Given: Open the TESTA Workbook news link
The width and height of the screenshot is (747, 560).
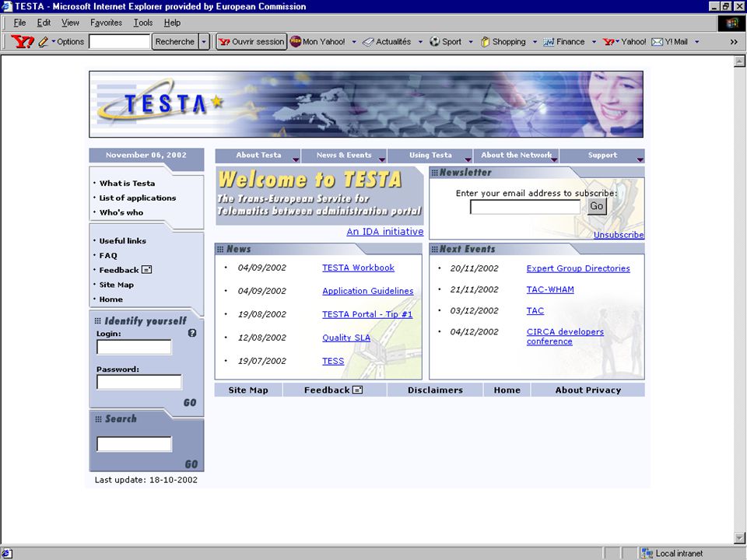Looking at the screenshot, I should pyautogui.click(x=358, y=268).
